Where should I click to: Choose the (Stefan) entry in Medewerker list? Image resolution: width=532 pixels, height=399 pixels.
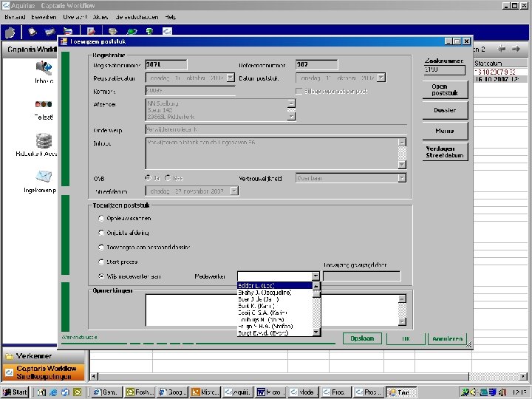coord(274,327)
